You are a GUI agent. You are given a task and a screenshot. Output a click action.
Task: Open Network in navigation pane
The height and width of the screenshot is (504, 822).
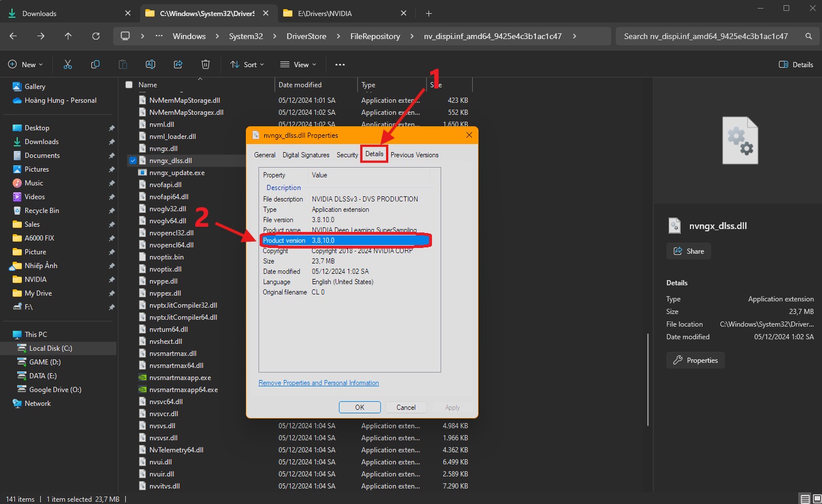(x=37, y=404)
